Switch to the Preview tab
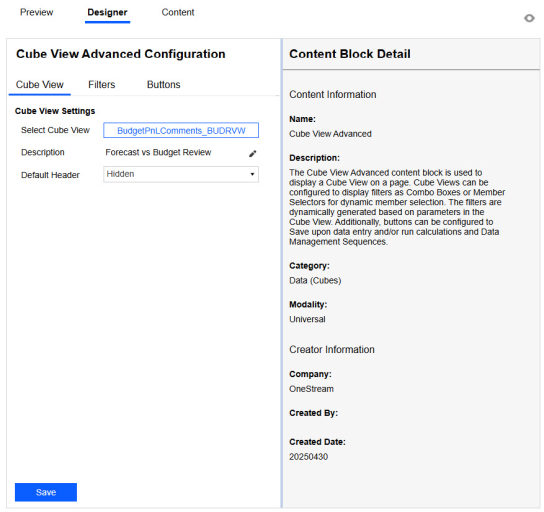Screen dimensions: 544x512 click(36, 12)
